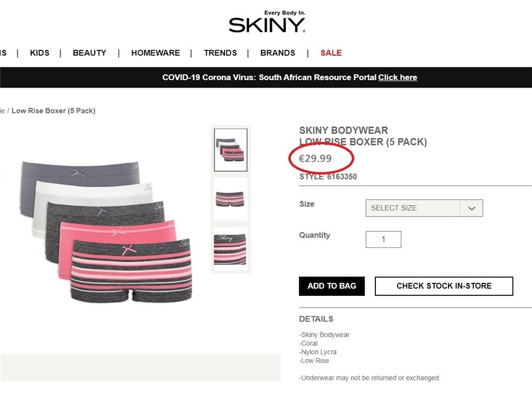Open the BEAUTY menu
The height and width of the screenshot is (395, 532).
pyautogui.click(x=90, y=53)
